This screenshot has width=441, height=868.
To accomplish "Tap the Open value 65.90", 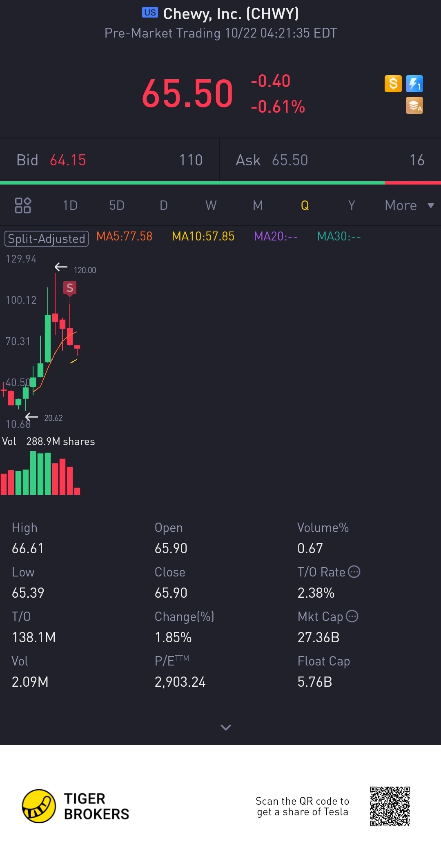I will pos(171,548).
